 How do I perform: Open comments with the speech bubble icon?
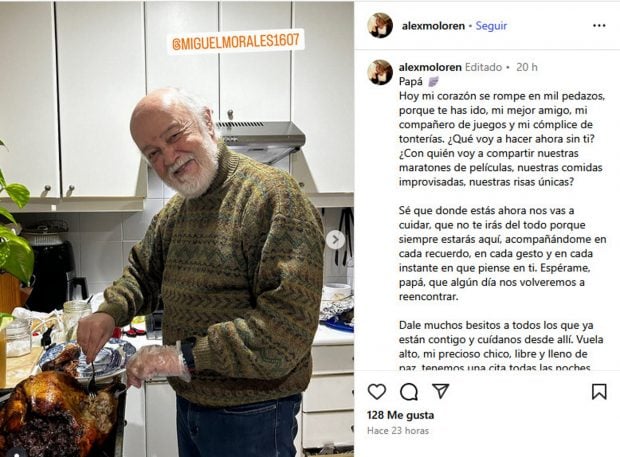coord(408,392)
